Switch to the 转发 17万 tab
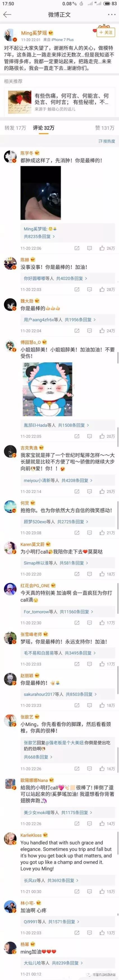This screenshot has height=980, width=119. (x=15, y=128)
